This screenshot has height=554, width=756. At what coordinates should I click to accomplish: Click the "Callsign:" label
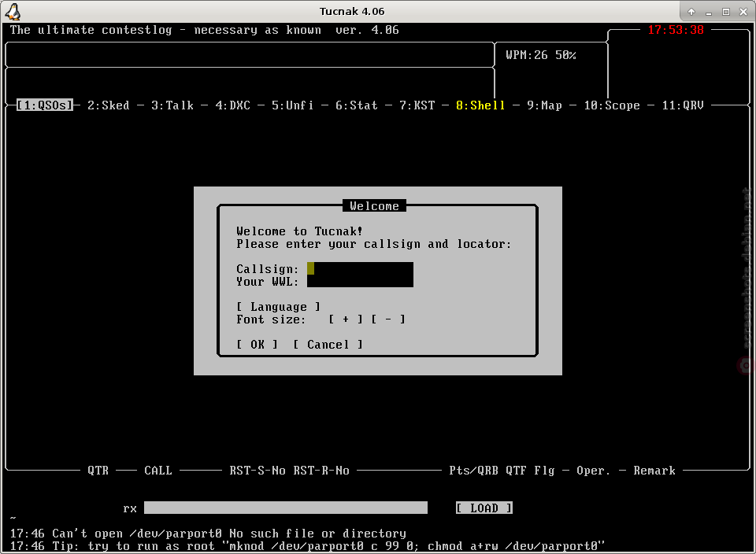point(268,268)
